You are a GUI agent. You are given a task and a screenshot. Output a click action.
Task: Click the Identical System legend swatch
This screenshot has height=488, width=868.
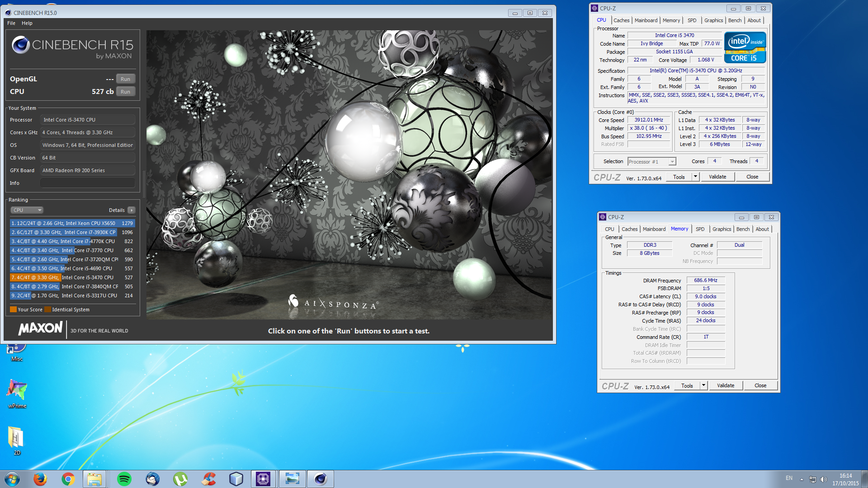tap(47, 310)
